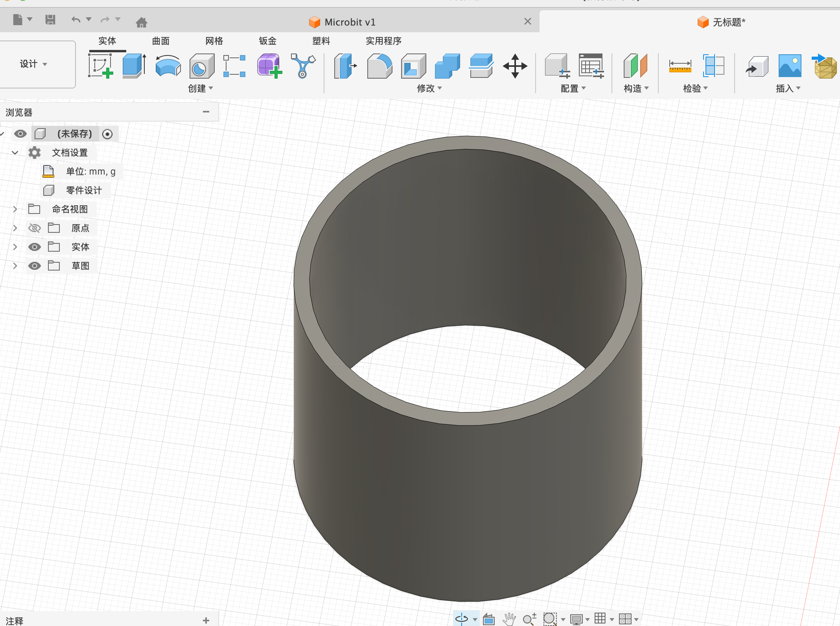Open the 修改 menu dropdown

point(429,88)
